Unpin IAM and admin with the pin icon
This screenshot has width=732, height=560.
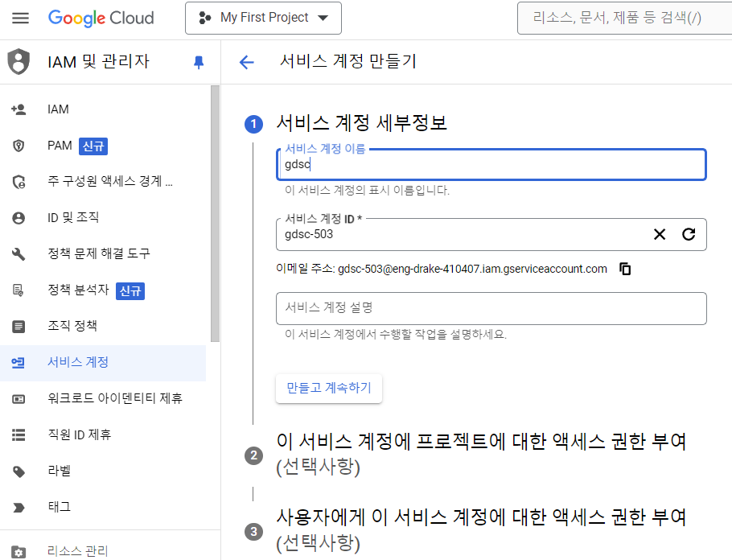tap(199, 62)
